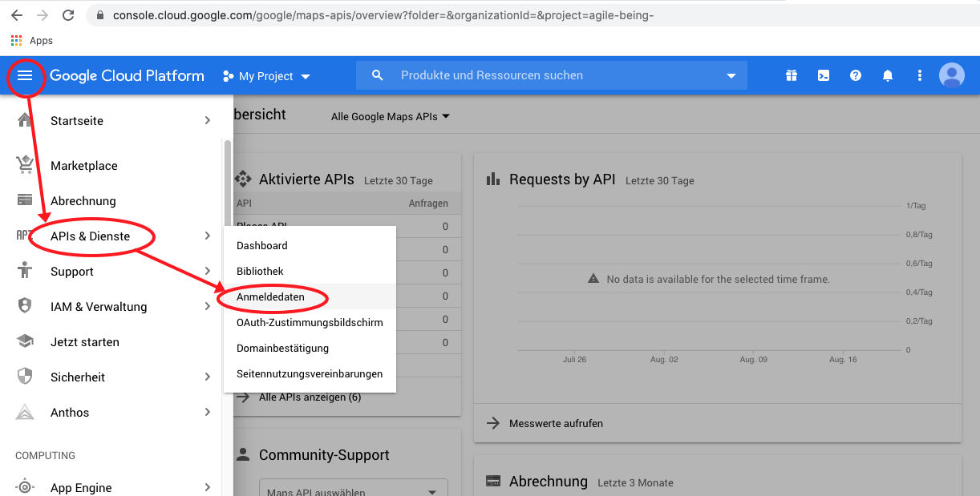Click the Abrechnung card icon in main panel
Image resolution: width=980 pixels, height=496 pixels.
pos(493,481)
